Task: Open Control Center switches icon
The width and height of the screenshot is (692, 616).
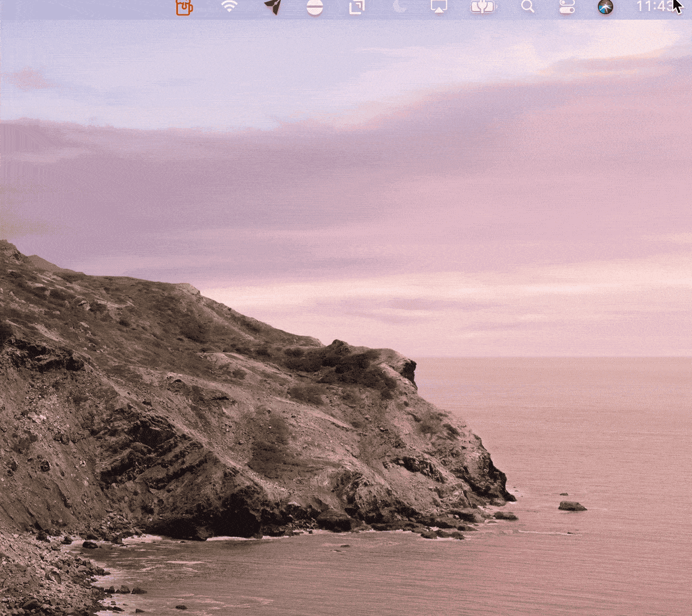Action: (x=567, y=7)
